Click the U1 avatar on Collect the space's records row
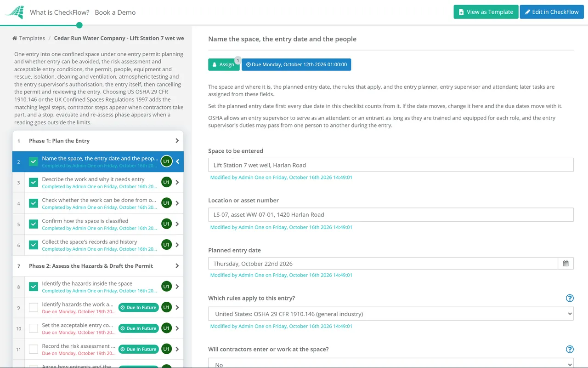Viewport: 588px width, 368px height. [166, 245]
